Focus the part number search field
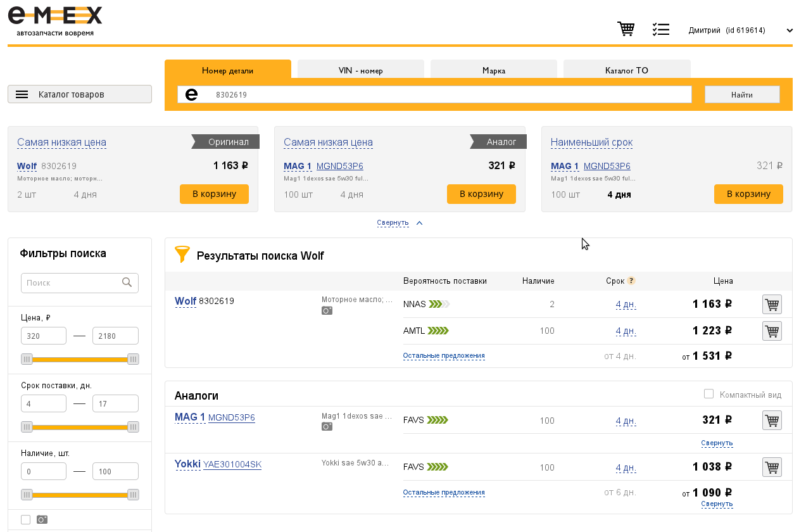Image resolution: width=806 pixels, height=532 pixels. 434,94
